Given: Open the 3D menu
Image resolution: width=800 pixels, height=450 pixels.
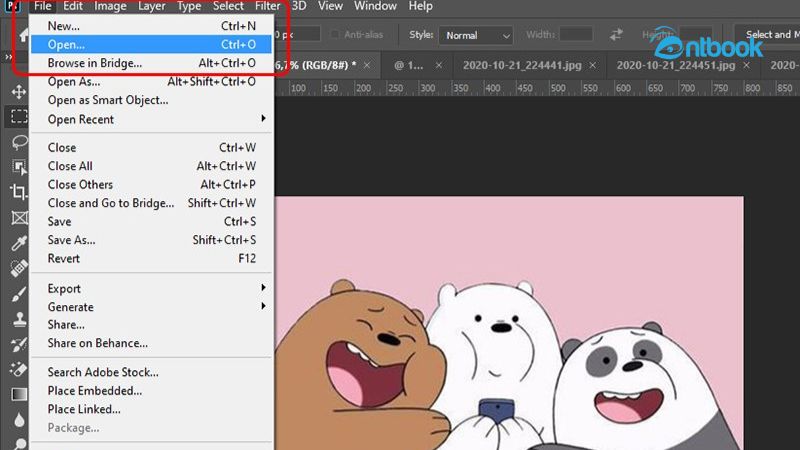Looking at the screenshot, I should pos(299,6).
